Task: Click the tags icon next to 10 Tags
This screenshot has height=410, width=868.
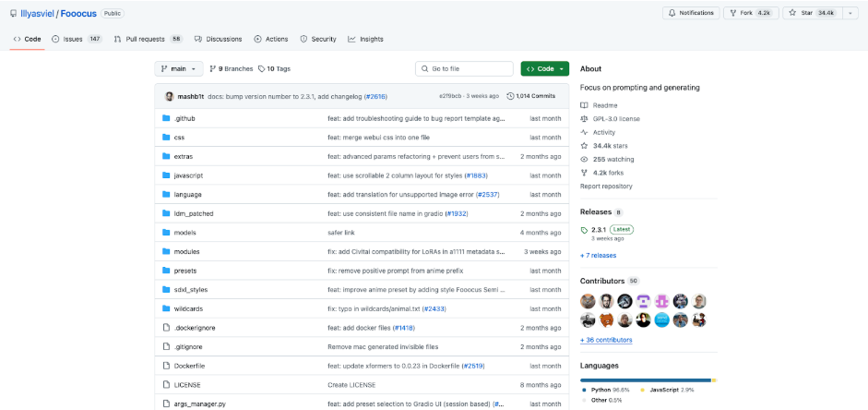Action: coord(261,68)
